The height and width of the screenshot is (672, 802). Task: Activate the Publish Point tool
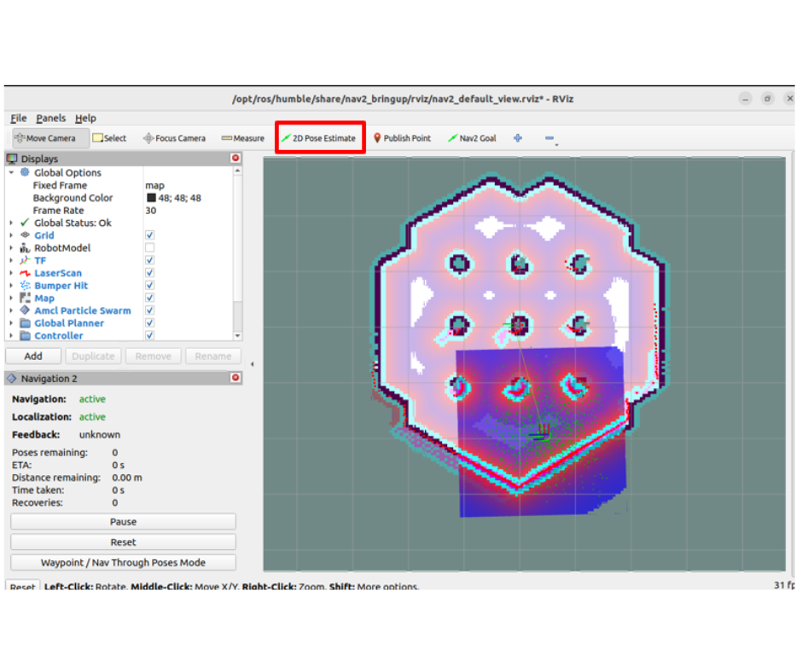(x=402, y=138)
